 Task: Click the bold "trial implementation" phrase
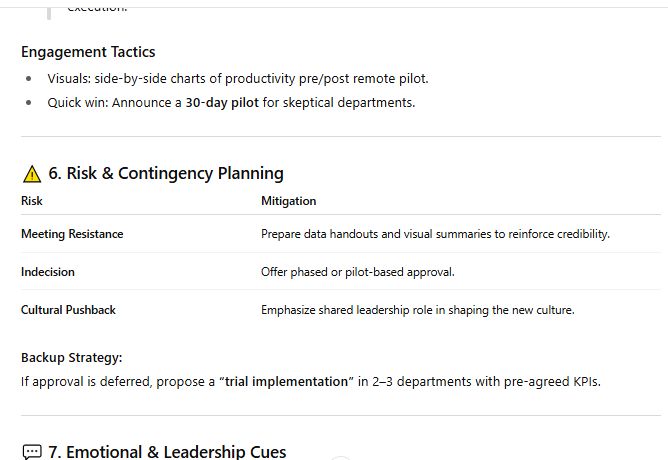point(287,381)
